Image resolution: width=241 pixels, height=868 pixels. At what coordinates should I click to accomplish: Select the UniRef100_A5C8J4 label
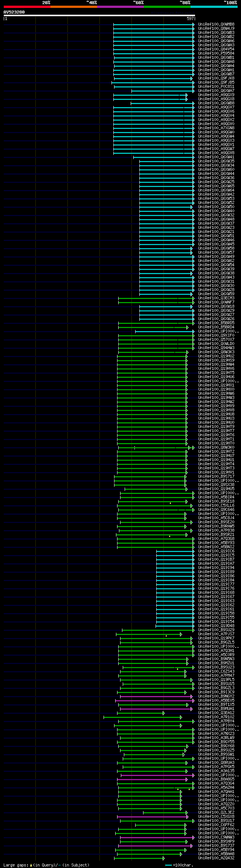pyautogui.click(x=216, y=518)
